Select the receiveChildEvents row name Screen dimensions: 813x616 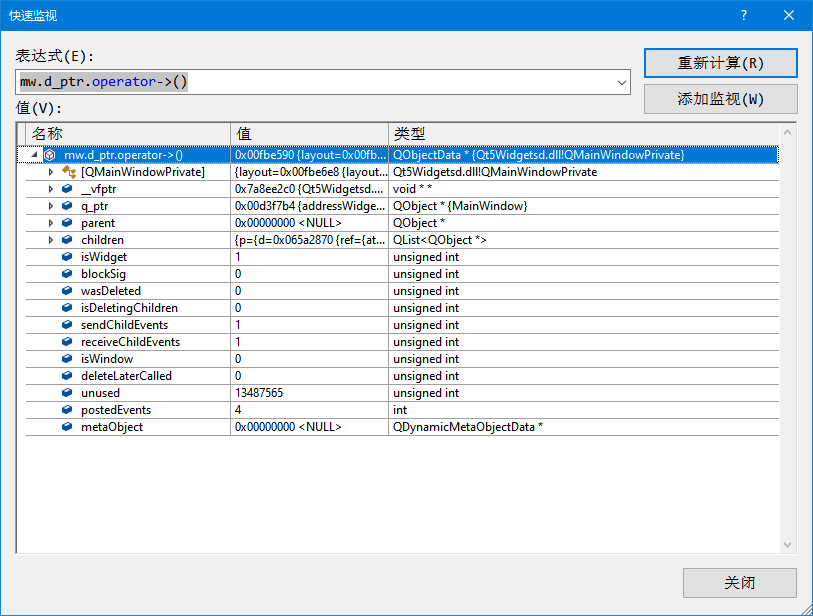point(130,342)
